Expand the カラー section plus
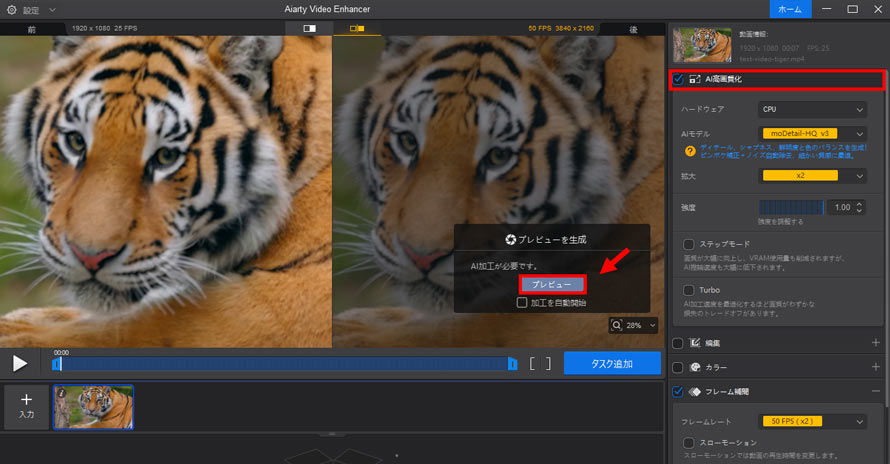Viewport: 890px width, 464px height. click(876, 367)
